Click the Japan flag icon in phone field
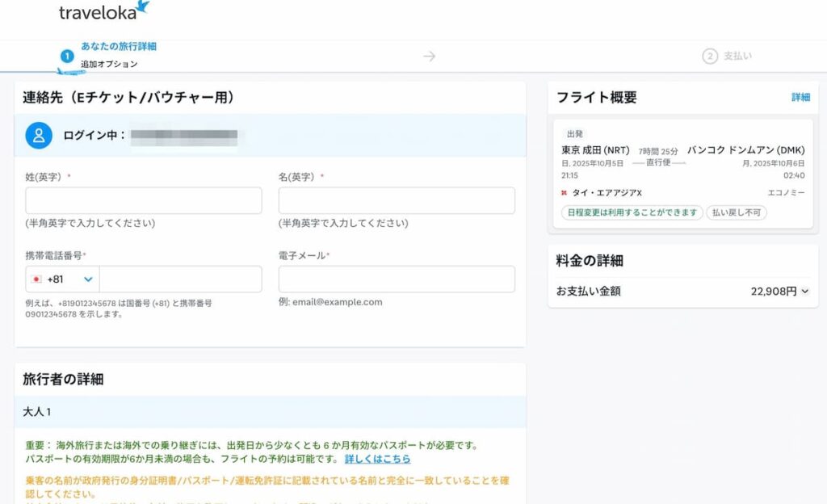827x504 pixels. 36,279
